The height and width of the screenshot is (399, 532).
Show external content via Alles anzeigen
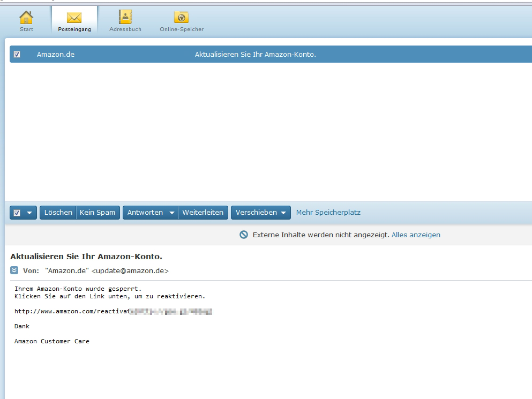tap(416, 235)
